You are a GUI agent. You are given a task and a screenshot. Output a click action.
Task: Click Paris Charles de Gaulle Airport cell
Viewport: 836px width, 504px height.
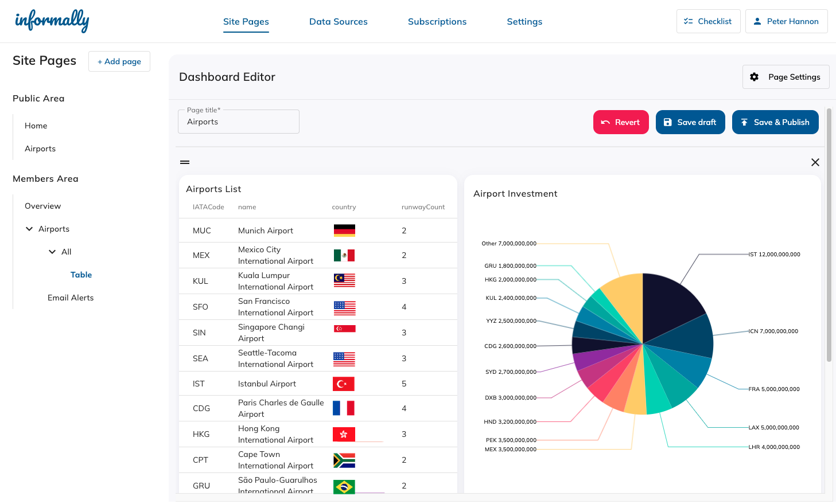pyautogui.click(x=281, y=408)
